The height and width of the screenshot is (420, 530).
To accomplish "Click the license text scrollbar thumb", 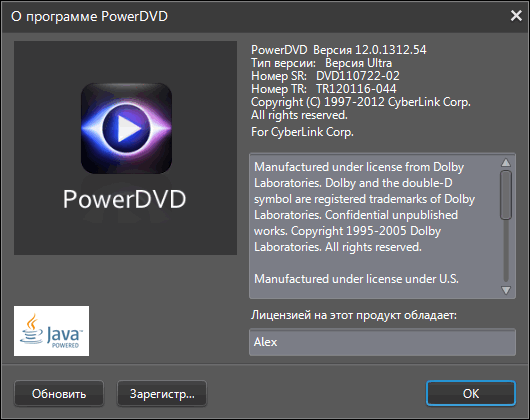I will [506, 195].
